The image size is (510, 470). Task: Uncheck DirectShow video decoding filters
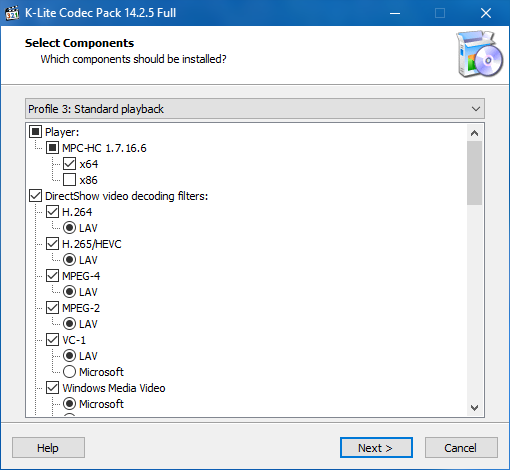tap(36, 196)
